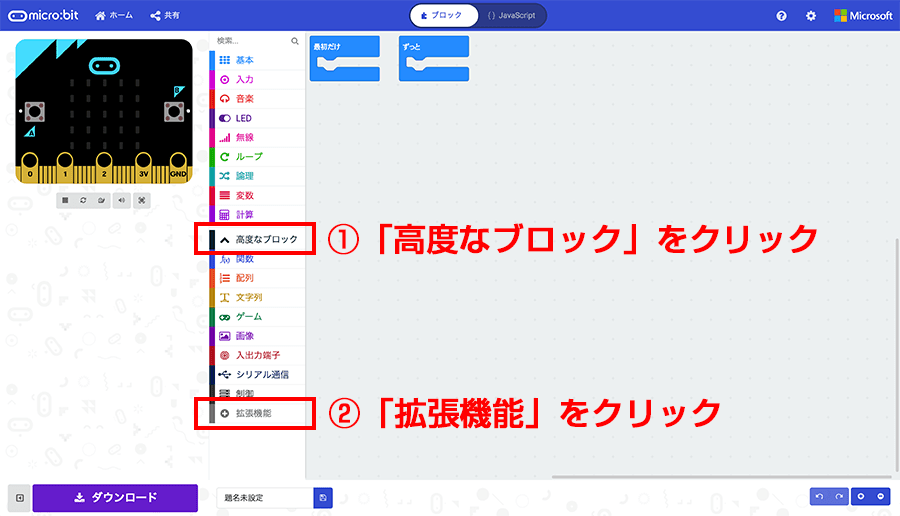Screen dimensions: 900x516
Task: Click 拡張機能 to add extensions
Action: 257,413
